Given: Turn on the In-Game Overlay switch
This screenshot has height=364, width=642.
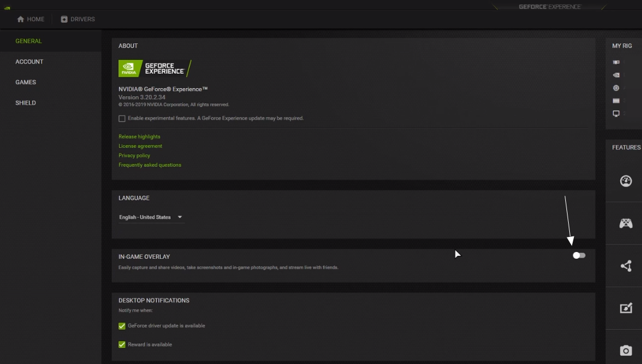Looking at the screenshot, I should click(579, 256).
